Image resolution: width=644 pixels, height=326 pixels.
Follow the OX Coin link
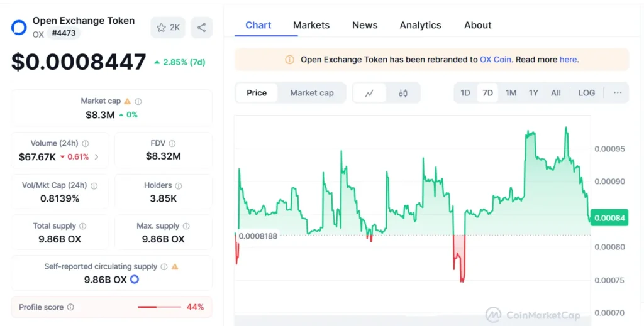pyautogui.click(x=496, y=60)
